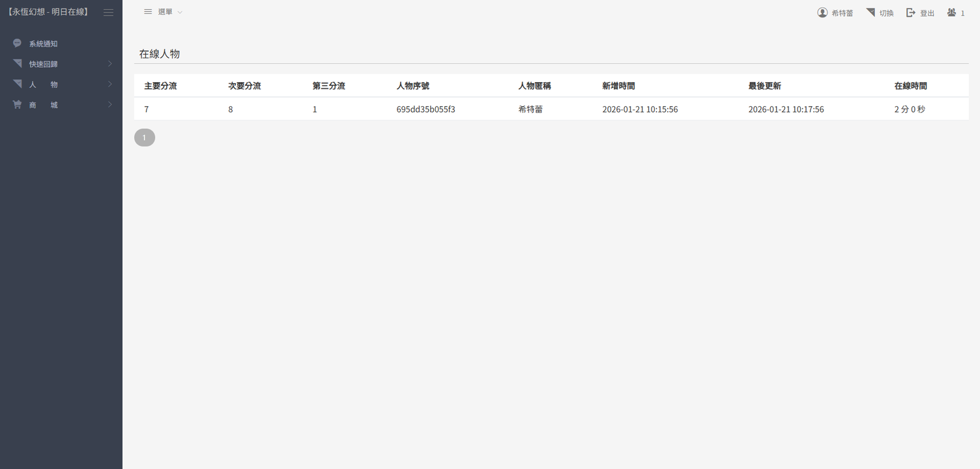This screenshot has width=980, height=469.
Task: Expand the 商城 submenu chevron
Action: point(110,104)
